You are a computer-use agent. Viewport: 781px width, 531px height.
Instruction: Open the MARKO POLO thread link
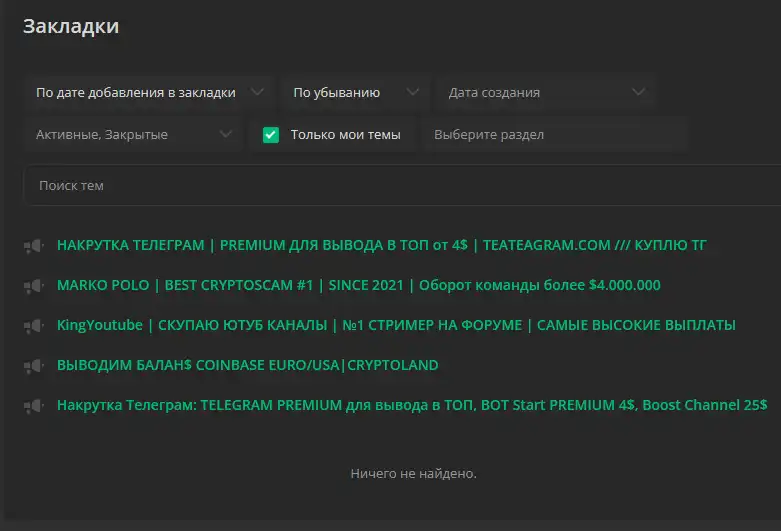pos(358,285)
